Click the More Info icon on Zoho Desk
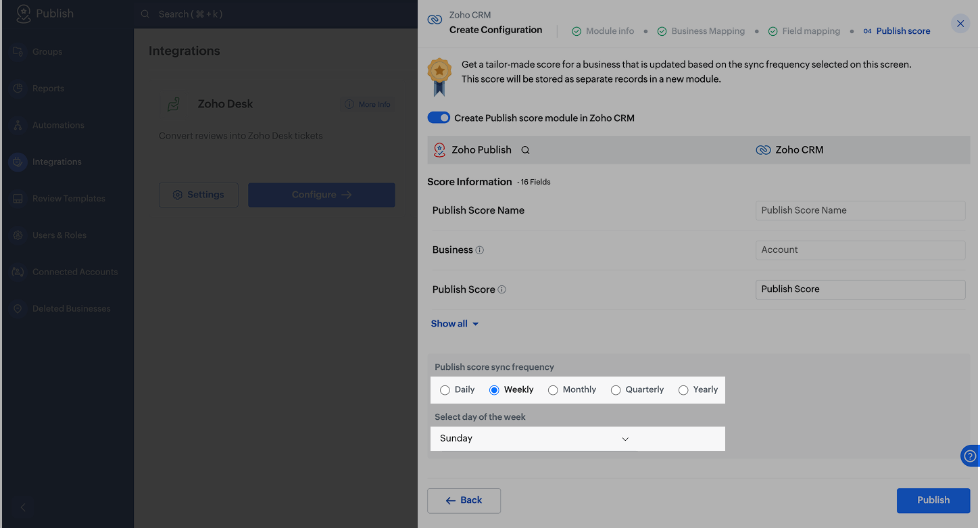Viewport: 980px width, 528px height. pyautogui.click(x=349, y=105)
